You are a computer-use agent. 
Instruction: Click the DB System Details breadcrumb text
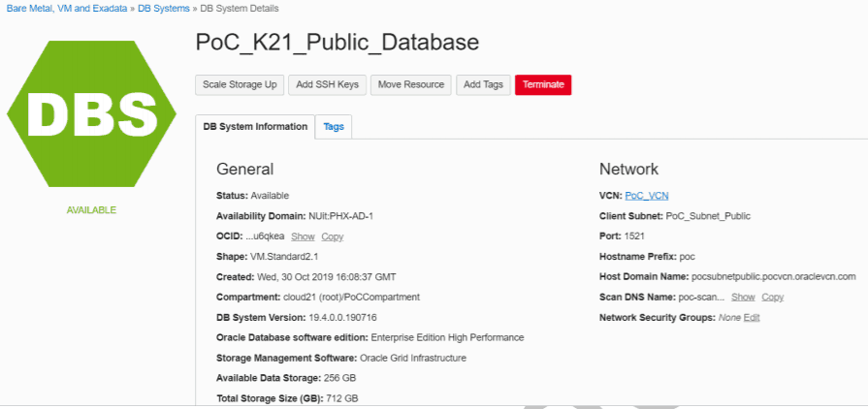coord(240,9)
